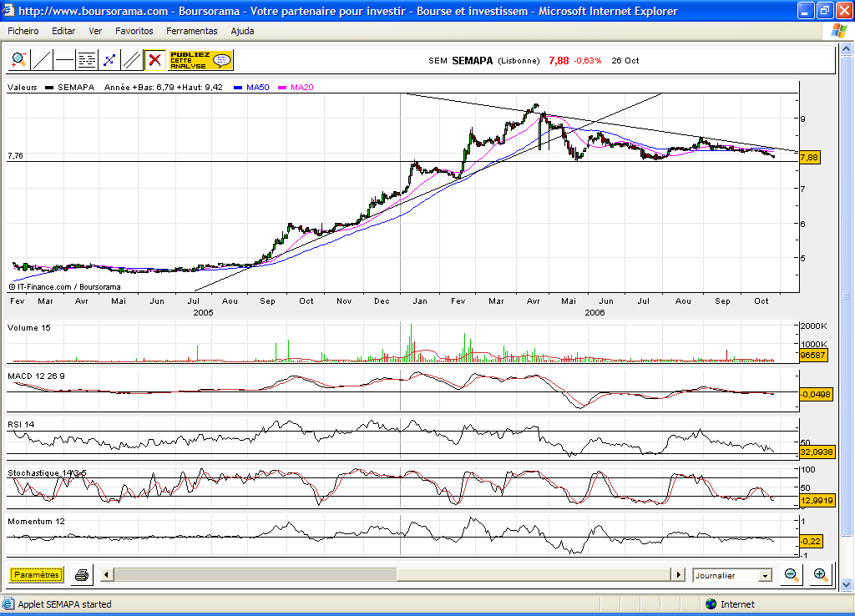855x616 pixels.
Task: Open the Ajuda menu
Action: coord(242,31)
